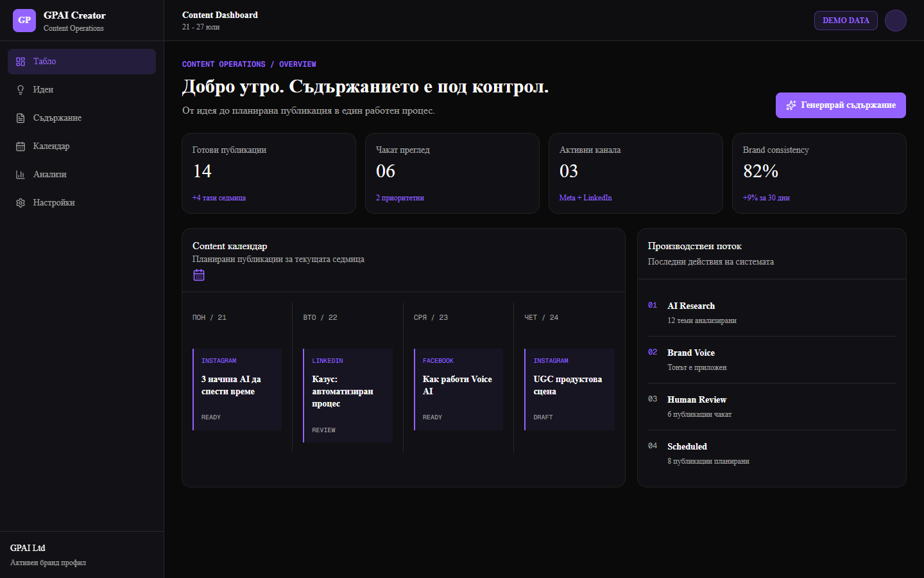
Task: Select the AI Research pipeline step
Action: pyautogui.click(x=772, y=313)
